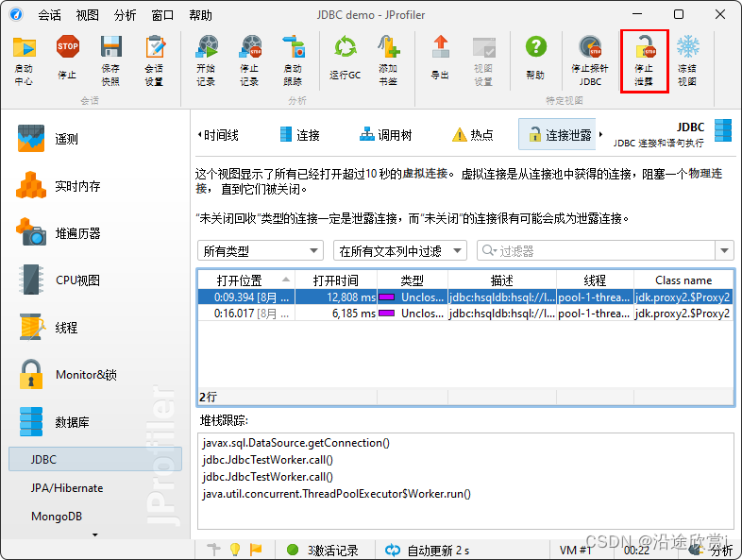Viewport: 742px width, 560px height.
Task: Toggle auto-update refresh icon in status bar
Action: tap(393, 550)
